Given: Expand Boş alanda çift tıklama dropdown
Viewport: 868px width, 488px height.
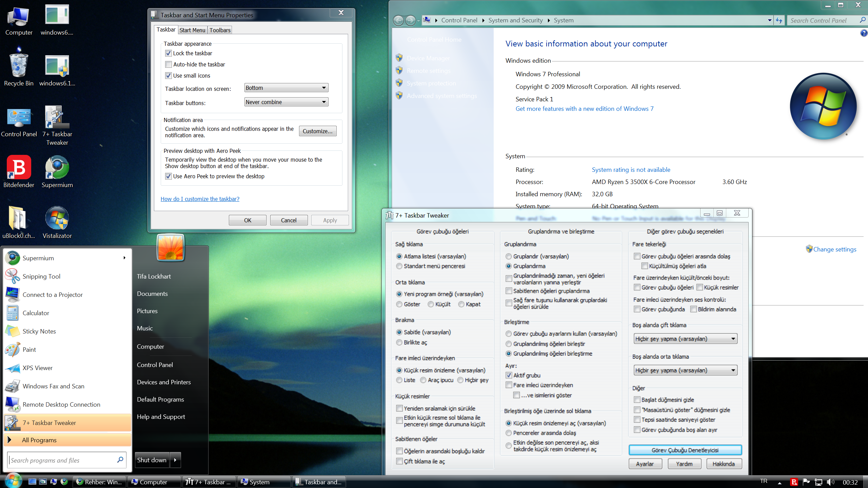Looking at the screenshot, I should [x=686, y=339].
